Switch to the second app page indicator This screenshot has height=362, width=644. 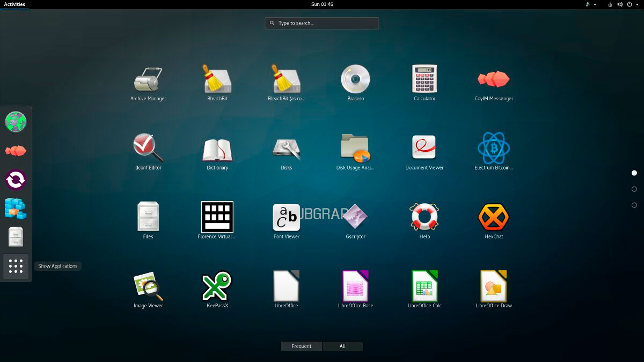pos(634,189)
